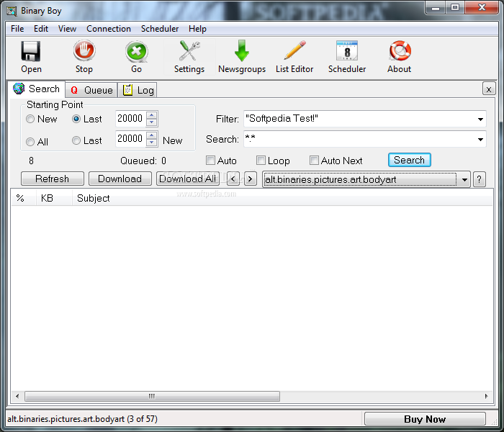Expand the Filter dropdown list
The width and height of the screenshot is (504, 432).
(480, 120)
